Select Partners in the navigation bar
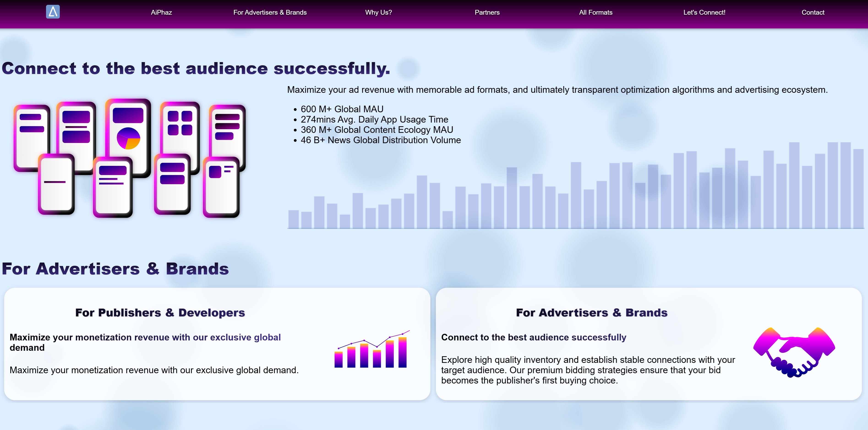 487,12
